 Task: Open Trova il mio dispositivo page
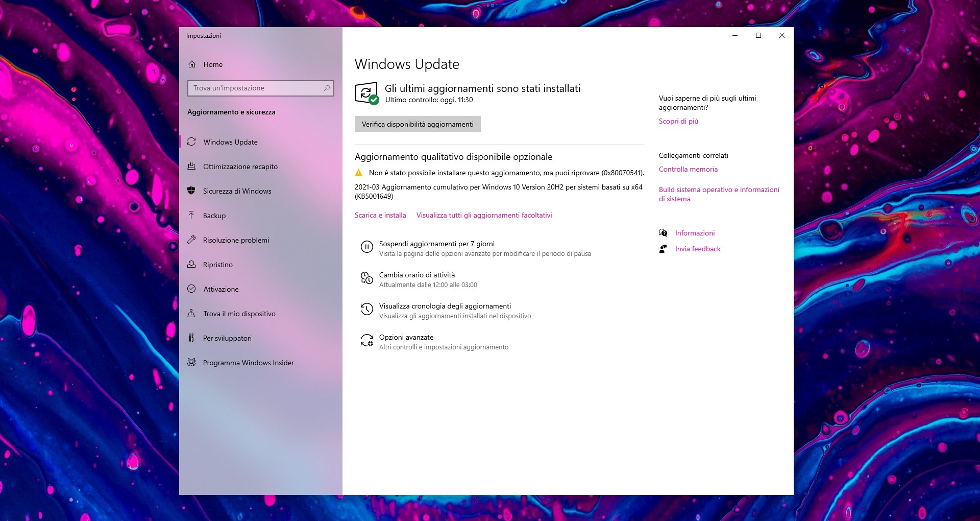(261, 314)
